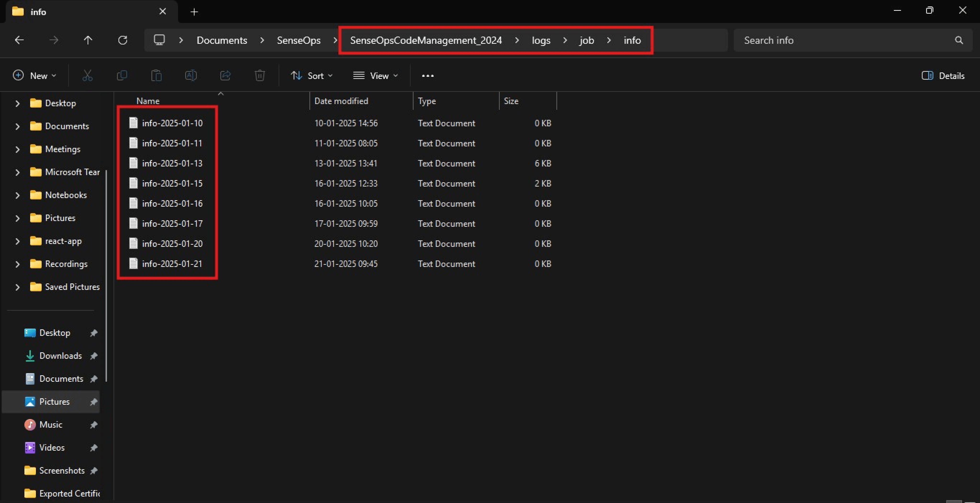
Task: Refresh the info folder view
Action: [x=123, y=40]
